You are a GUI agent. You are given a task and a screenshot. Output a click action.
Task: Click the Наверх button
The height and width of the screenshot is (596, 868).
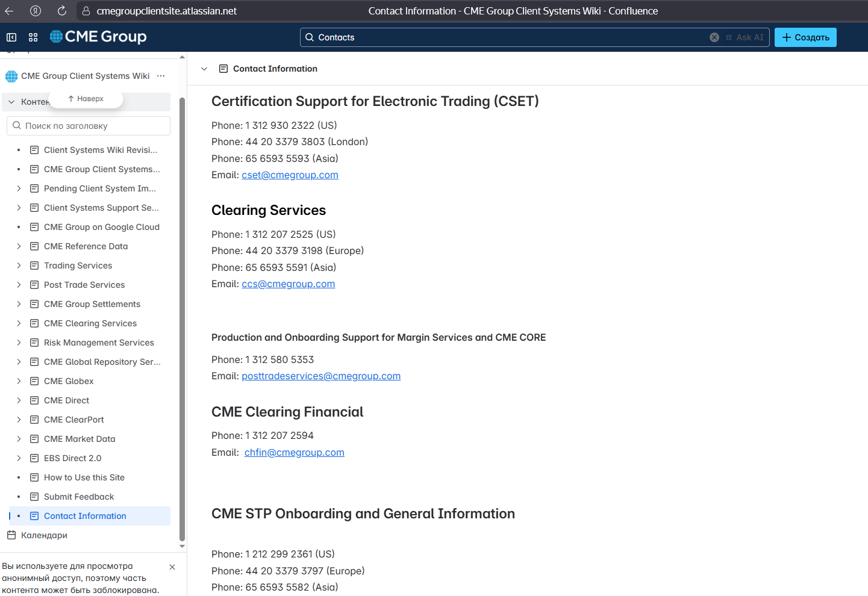(86, 99)
